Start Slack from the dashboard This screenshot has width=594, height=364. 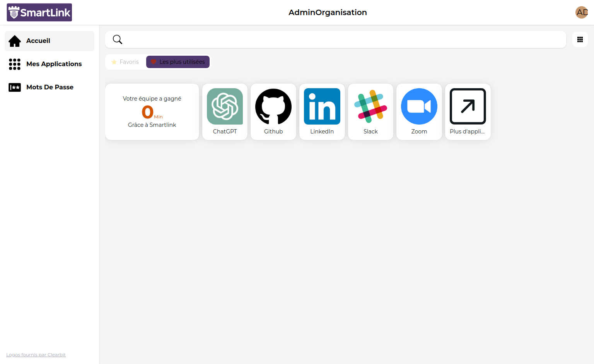coord(370,112)
